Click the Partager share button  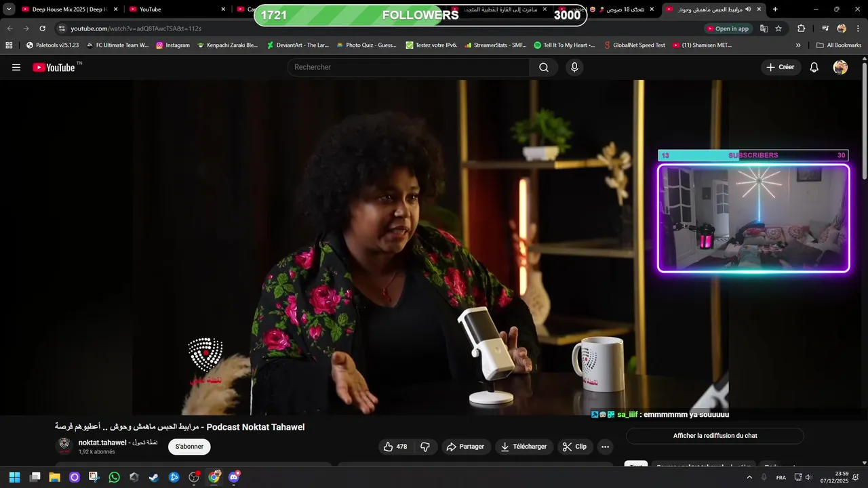click(466, 447)
